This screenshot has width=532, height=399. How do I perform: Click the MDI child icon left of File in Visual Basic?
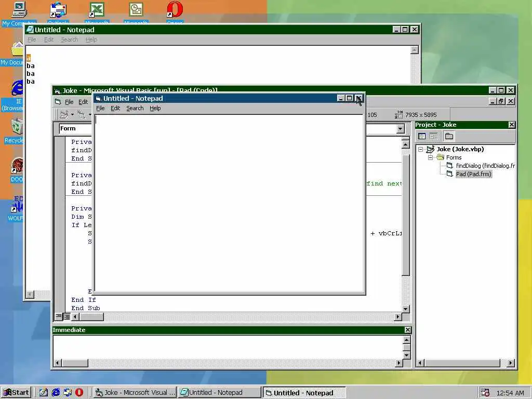tap(58, 102)
